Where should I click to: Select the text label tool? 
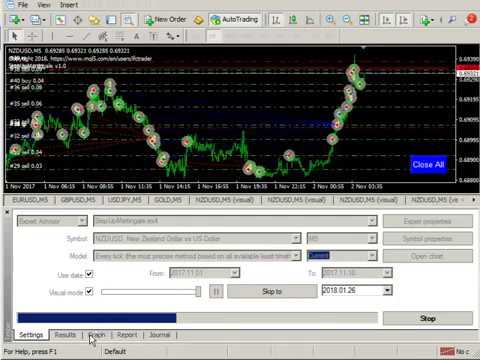[154, 36]
